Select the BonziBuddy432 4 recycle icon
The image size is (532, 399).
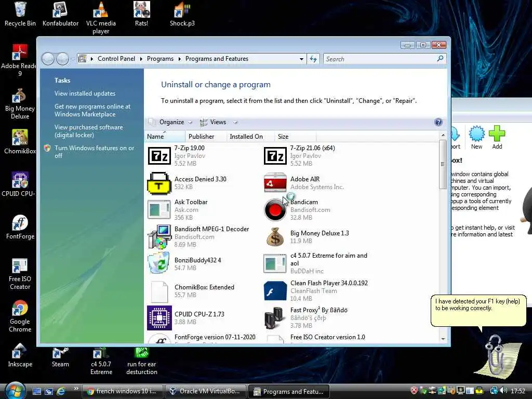point(159,263)
